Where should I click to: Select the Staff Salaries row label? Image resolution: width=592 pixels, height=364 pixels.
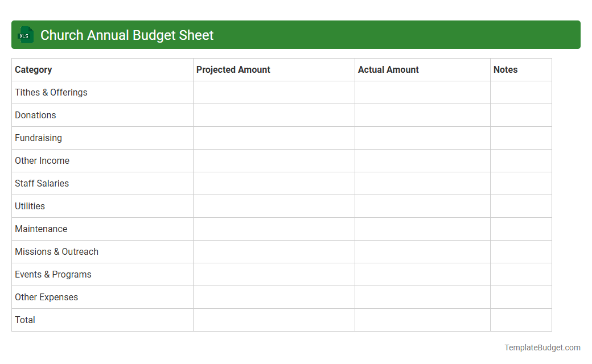tap(42, 183)
